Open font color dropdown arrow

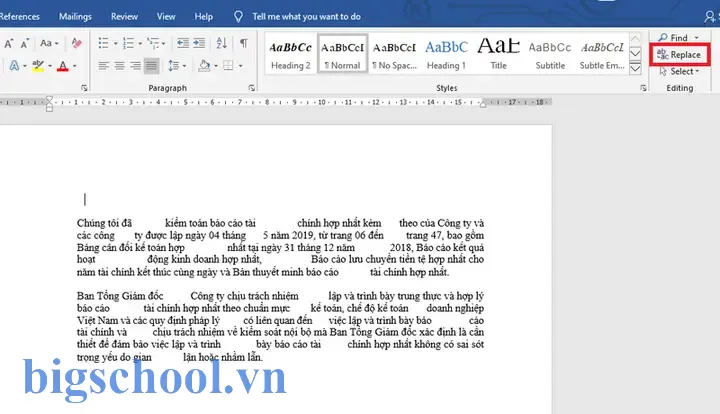[x=74, y=66]
